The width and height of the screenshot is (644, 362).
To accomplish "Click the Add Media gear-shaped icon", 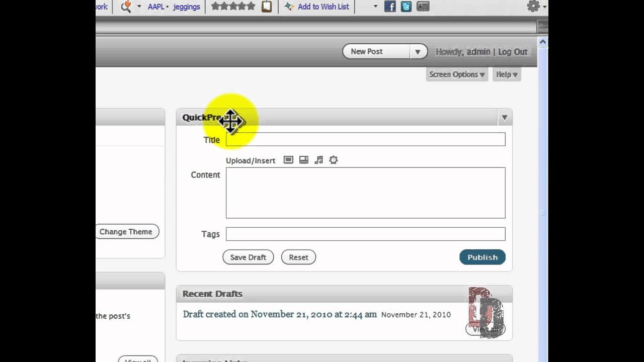I will 334,160.
